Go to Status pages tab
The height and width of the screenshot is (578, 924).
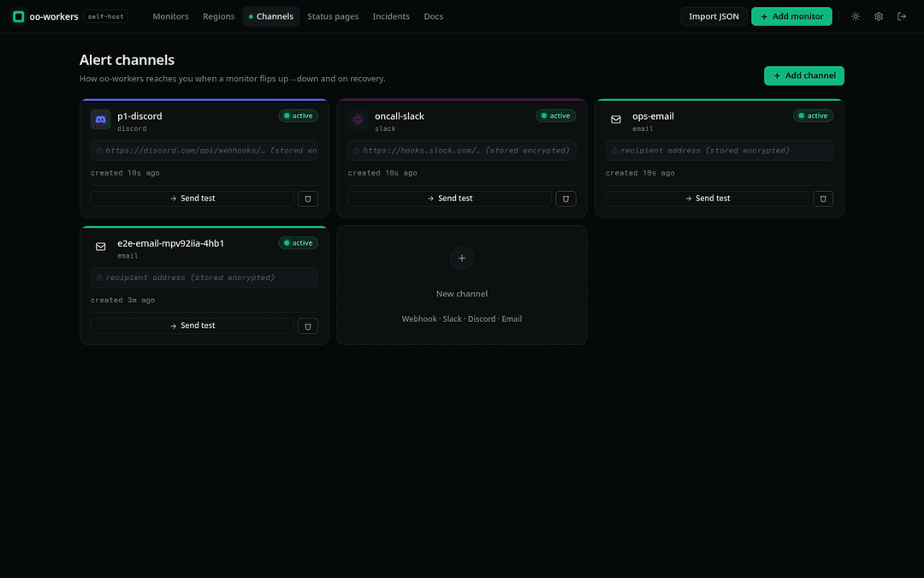(x=333, y=16)
